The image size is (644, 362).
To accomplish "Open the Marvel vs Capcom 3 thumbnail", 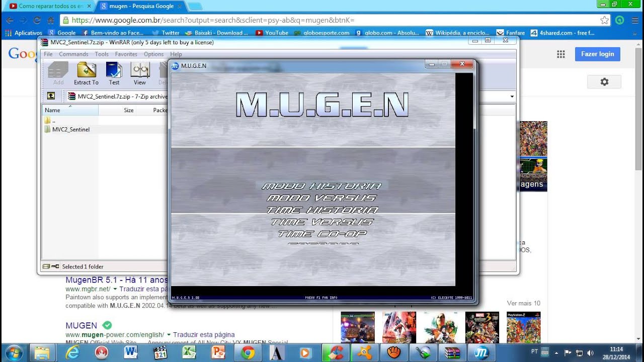I will tap(482, 327).
